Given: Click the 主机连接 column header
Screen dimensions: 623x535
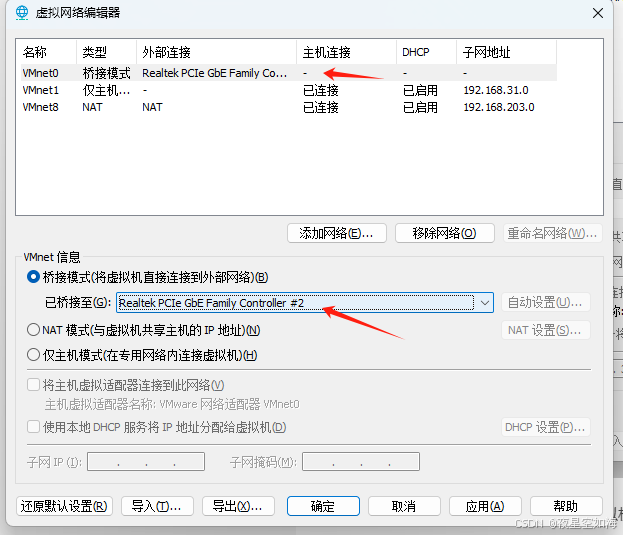Looking at the screenshot, I should tap(346, 52).
